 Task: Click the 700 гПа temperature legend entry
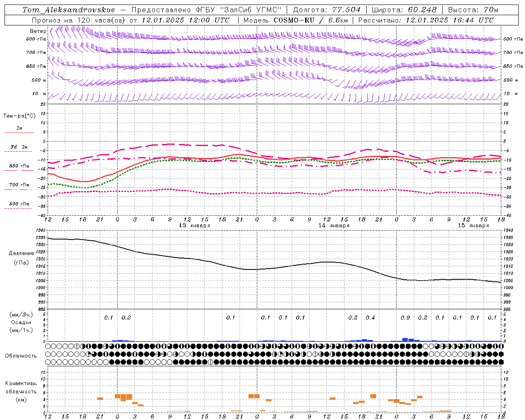tap(19, 185)
